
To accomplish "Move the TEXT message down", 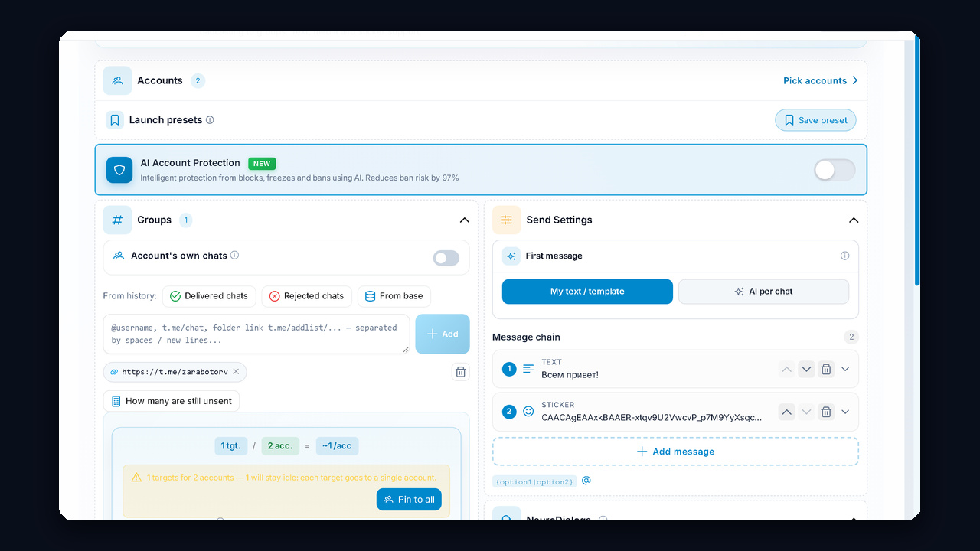I will tap(806, 370).
